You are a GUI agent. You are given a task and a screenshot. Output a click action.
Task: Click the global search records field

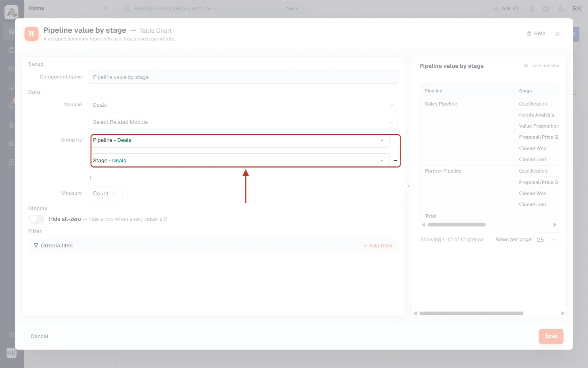(212, 9)
